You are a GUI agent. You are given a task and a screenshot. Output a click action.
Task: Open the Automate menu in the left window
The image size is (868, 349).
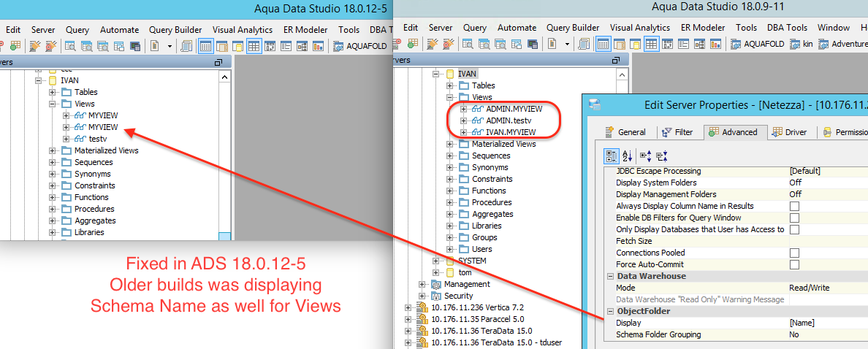tap(120, 30)
